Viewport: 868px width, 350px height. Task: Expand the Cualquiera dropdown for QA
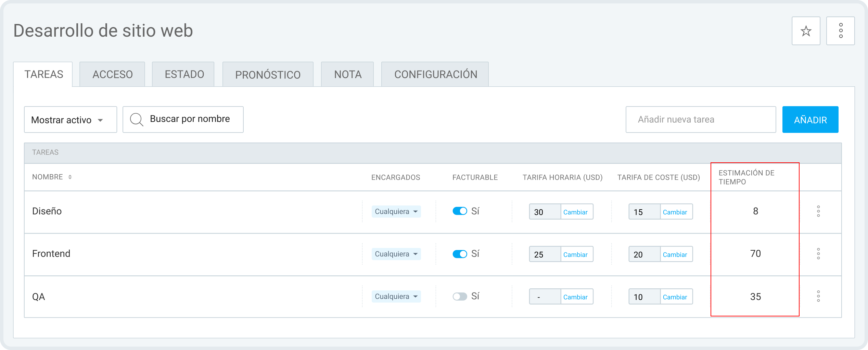click(x=396, y=297)
